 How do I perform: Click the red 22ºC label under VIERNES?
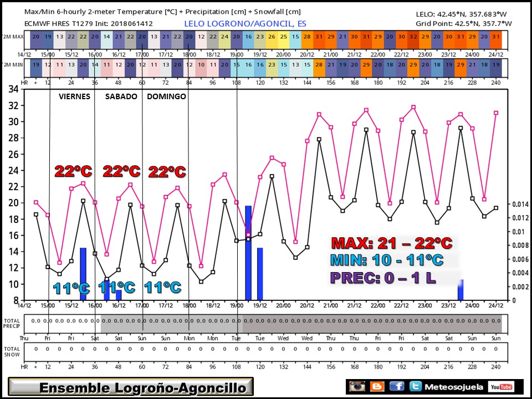point(73,171)
